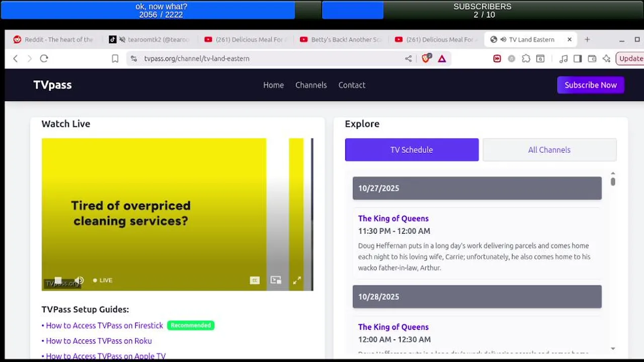Open the extensions puzzle icon
This screenshot has height=362, width=644.
pyautogui.click(x=526, y=59)
